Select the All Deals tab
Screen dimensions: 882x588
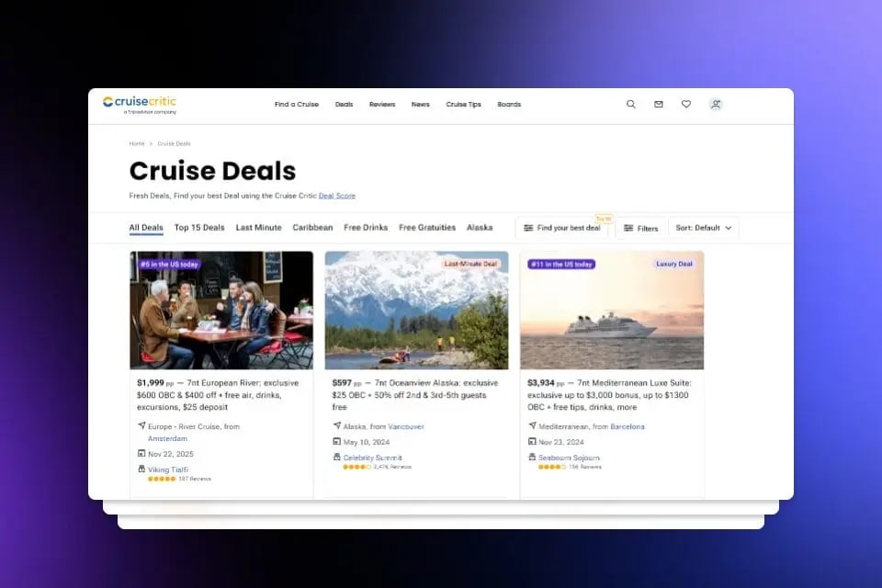(x=146, y=228)
